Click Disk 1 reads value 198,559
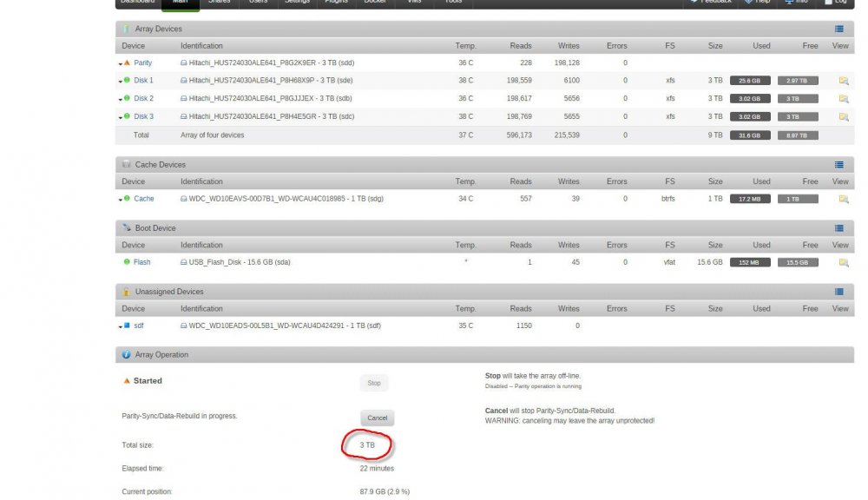 [x=519, y=80]
